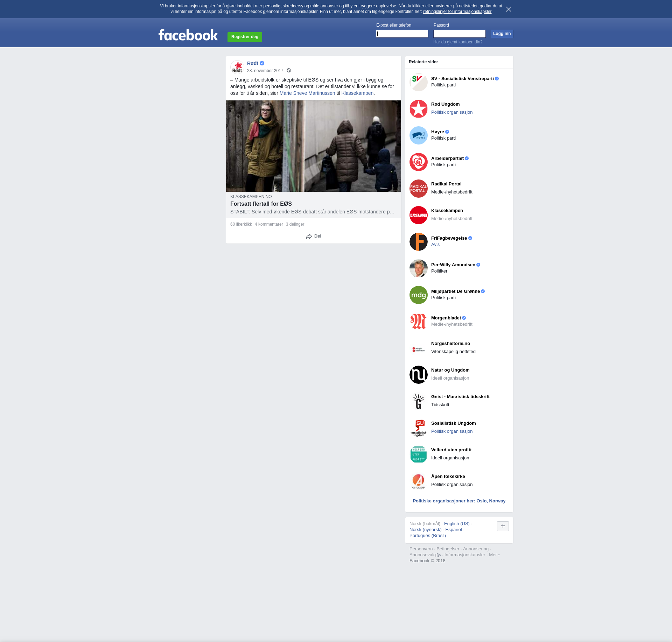Open Annonsering footer link
The width and height of the screenshot is (672, 642).
[x=476, y=549]
